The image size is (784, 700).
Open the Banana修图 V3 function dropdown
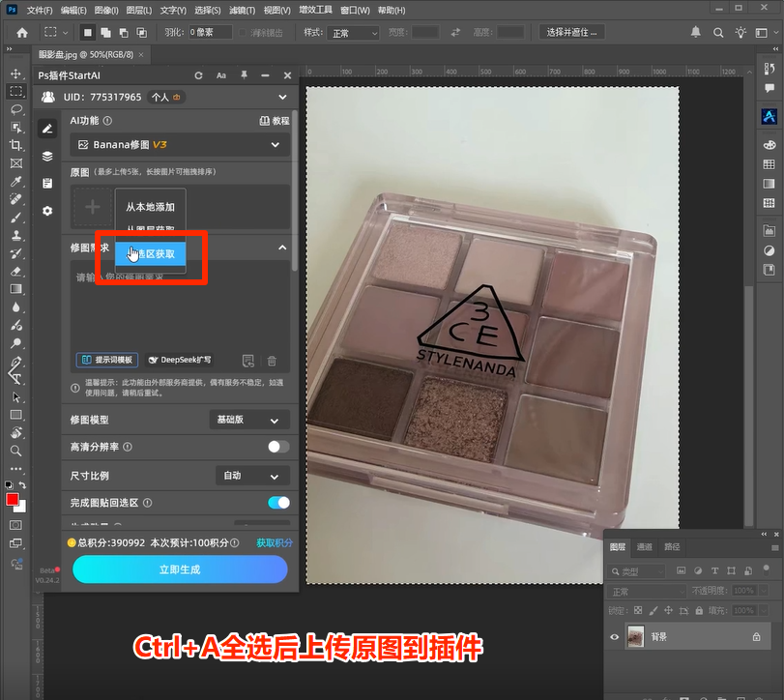click(180, 144)
